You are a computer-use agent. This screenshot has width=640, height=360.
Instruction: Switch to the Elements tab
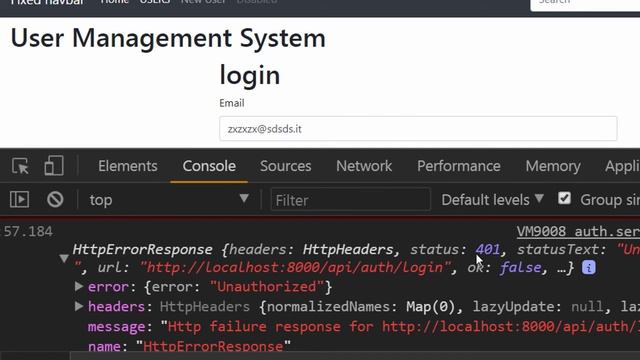click(x=127, y=166)
